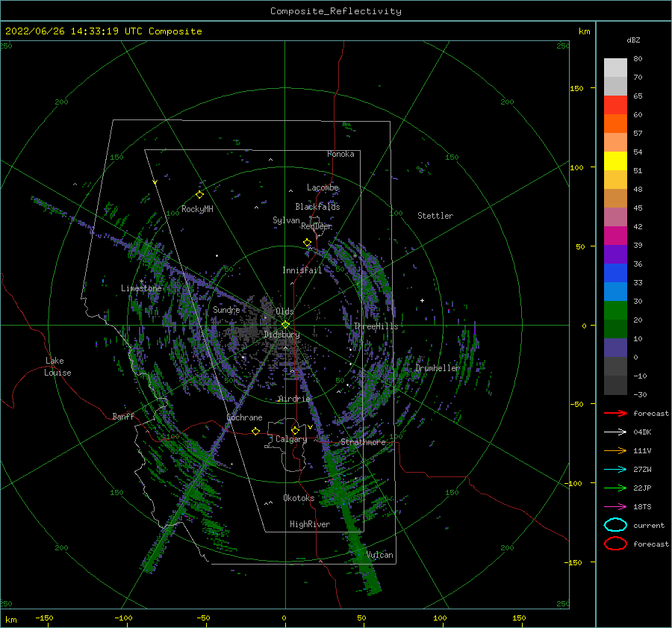Click the RockyMH label
672x628 pixels.
click(197, 209)
